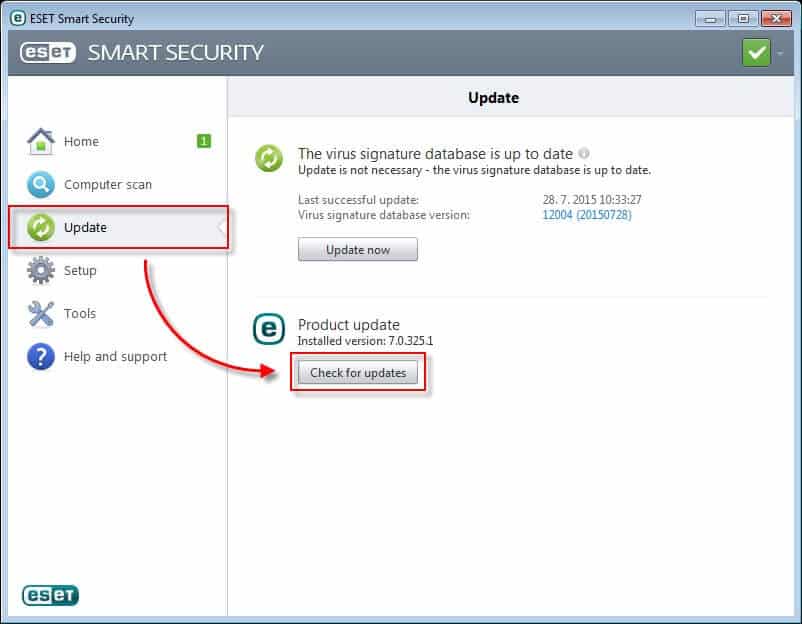Select the Setup gear icon
This screenshot has width=802, height=624.
point(40,270)
